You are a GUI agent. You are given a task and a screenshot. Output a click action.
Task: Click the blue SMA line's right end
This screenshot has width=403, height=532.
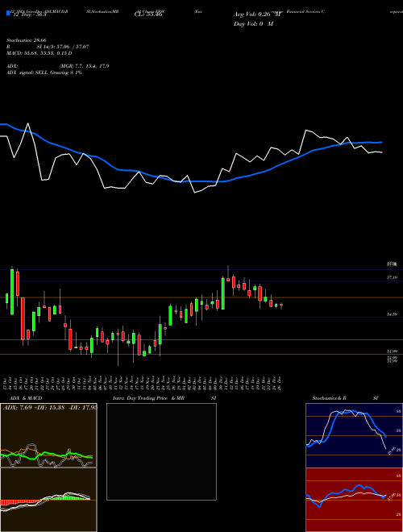pyautogui.click(x=382, y=142)
